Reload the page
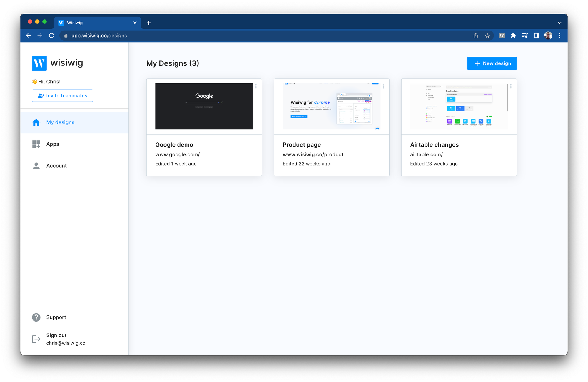 [51, 36]
